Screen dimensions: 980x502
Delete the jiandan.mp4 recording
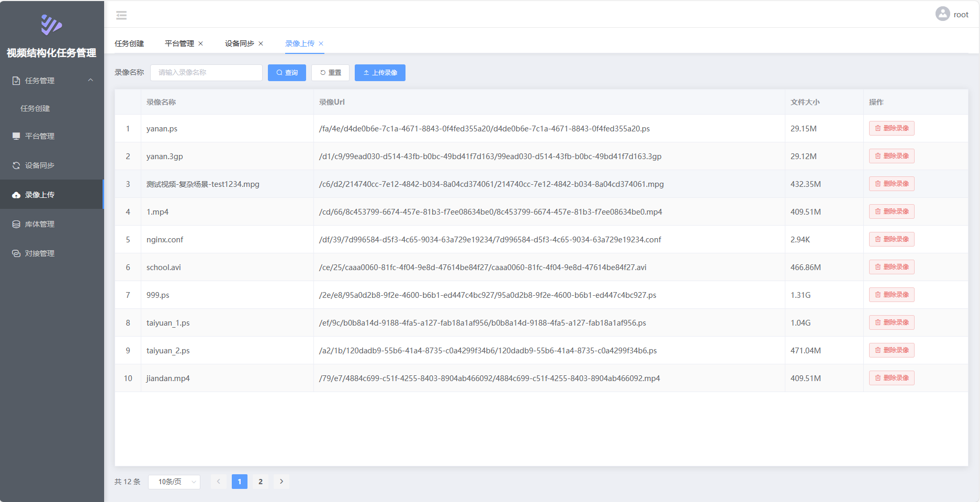892,378
